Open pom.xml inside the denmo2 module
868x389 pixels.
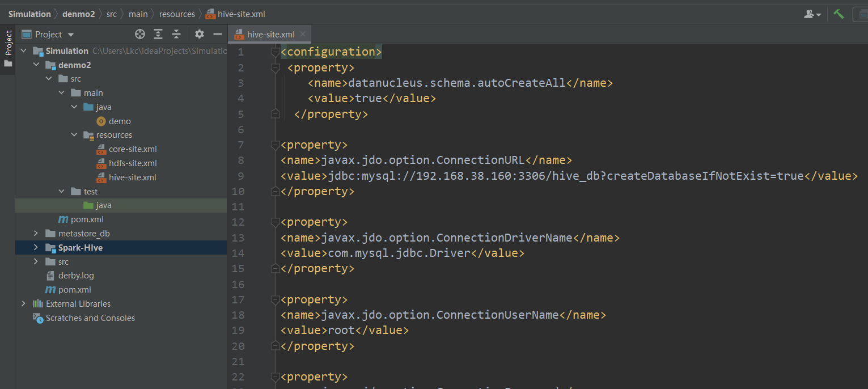[87, 219]
